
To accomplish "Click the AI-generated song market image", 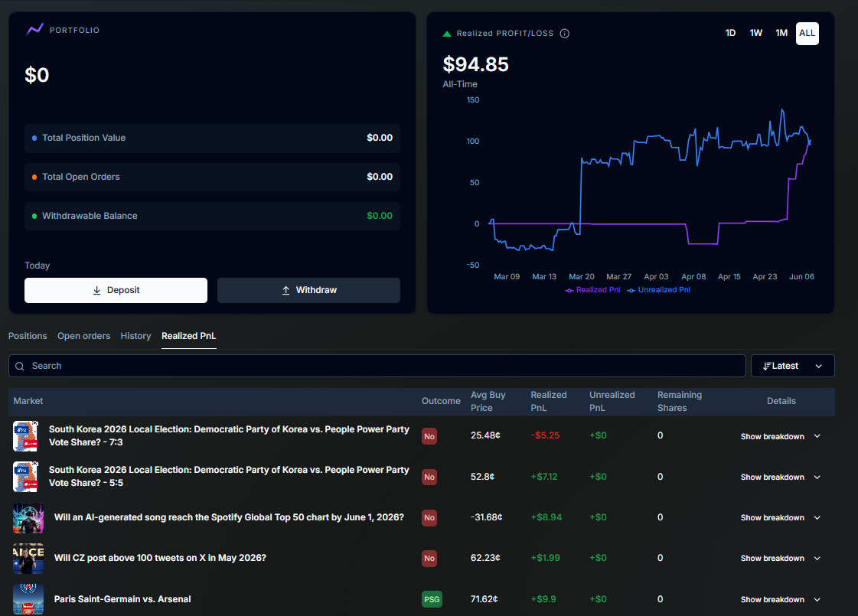I will [x=28, y=517].
